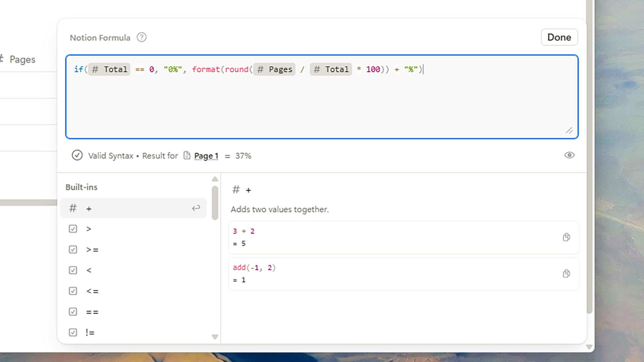Select the less-than operator built-in

pos(89,270)
